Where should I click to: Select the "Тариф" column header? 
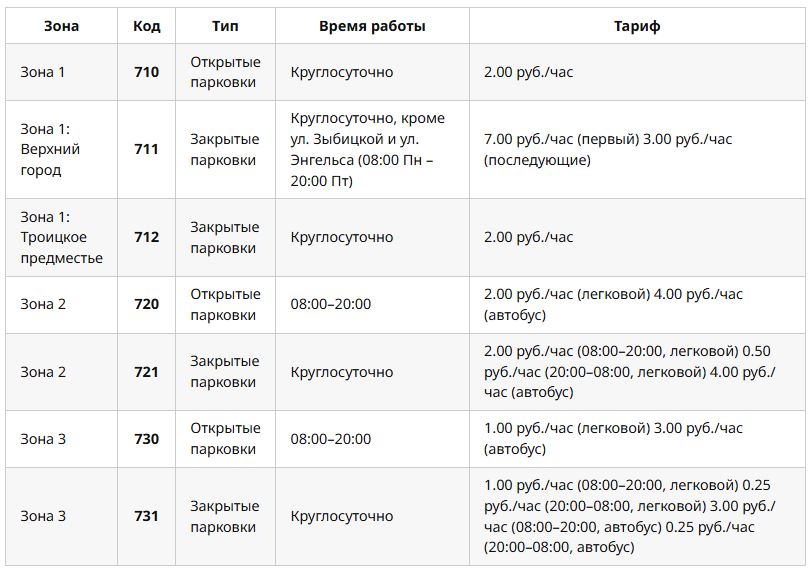pyautogui.click(x=637, y=27)
